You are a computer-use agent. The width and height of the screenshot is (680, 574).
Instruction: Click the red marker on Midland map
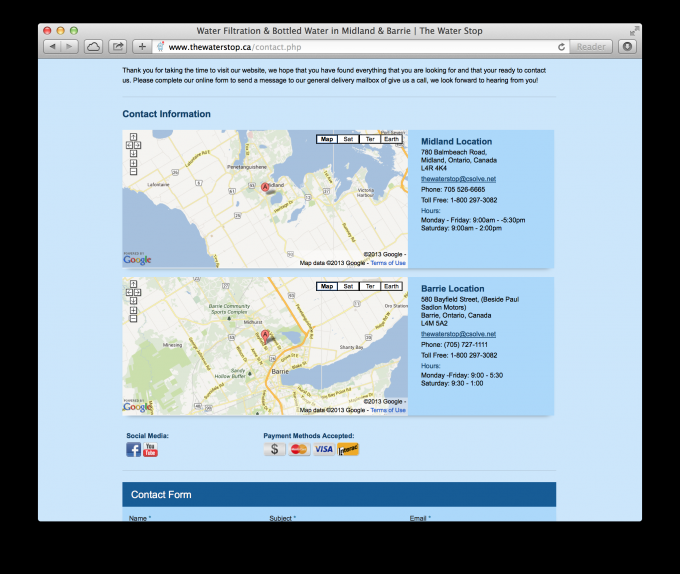(x=265, y=187)
